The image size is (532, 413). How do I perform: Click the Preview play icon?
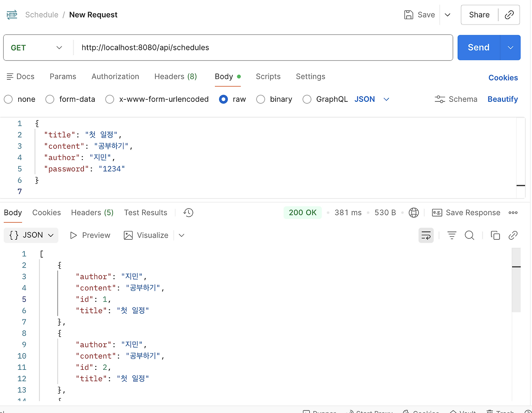click(74, 236)
